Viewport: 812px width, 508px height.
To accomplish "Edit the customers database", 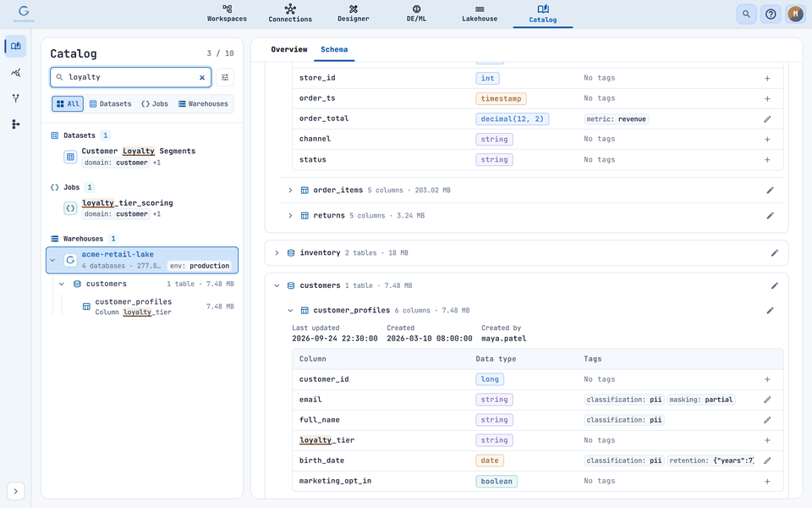I will pyautogui.click(x=775, y=285).
